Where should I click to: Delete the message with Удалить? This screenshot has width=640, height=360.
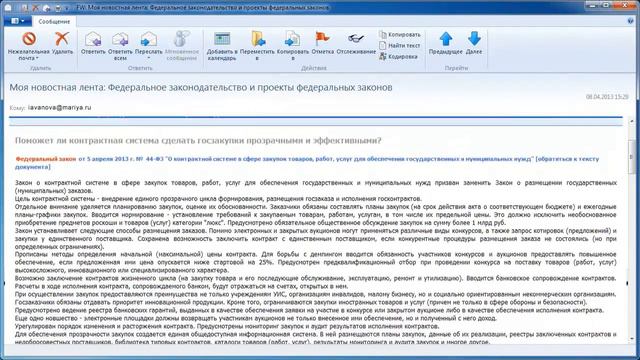coord(62,44)
